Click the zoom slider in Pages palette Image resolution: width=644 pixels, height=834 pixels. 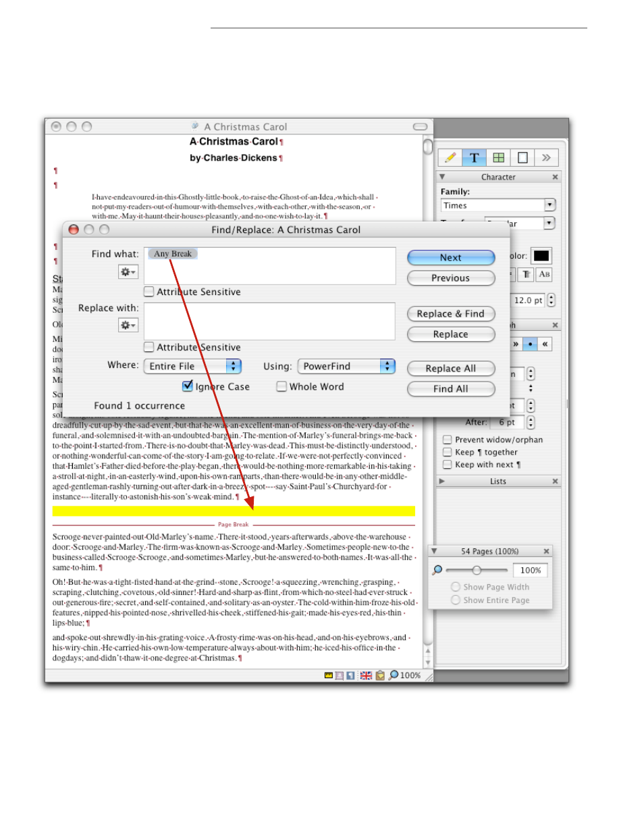pyautogui.click(x=477, y=570)
